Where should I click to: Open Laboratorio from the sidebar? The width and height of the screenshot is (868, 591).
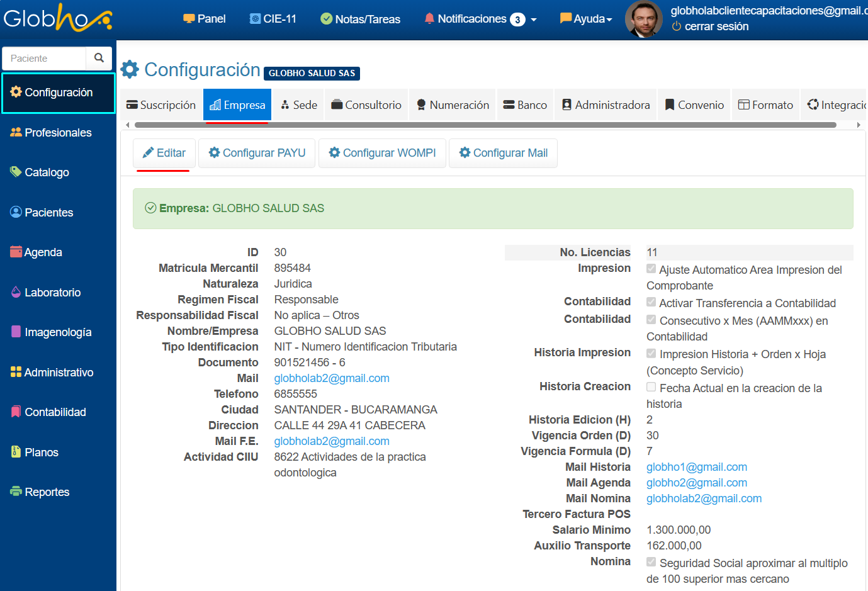(52, 293)
